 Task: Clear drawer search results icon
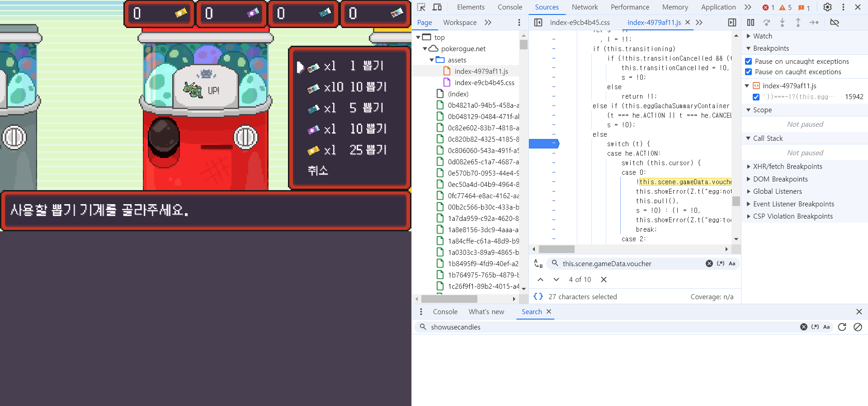(x=858, y=327)
